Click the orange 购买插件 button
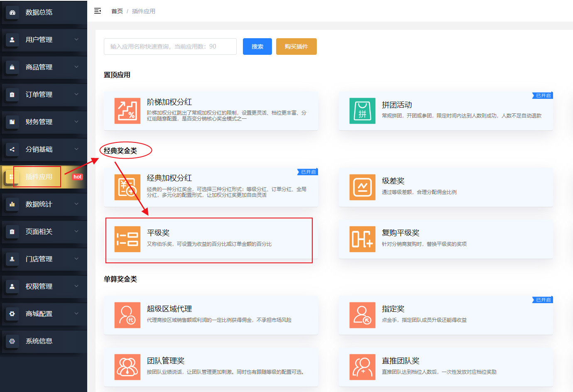This screenshot has width=573, height=392. tap(296, 47)
